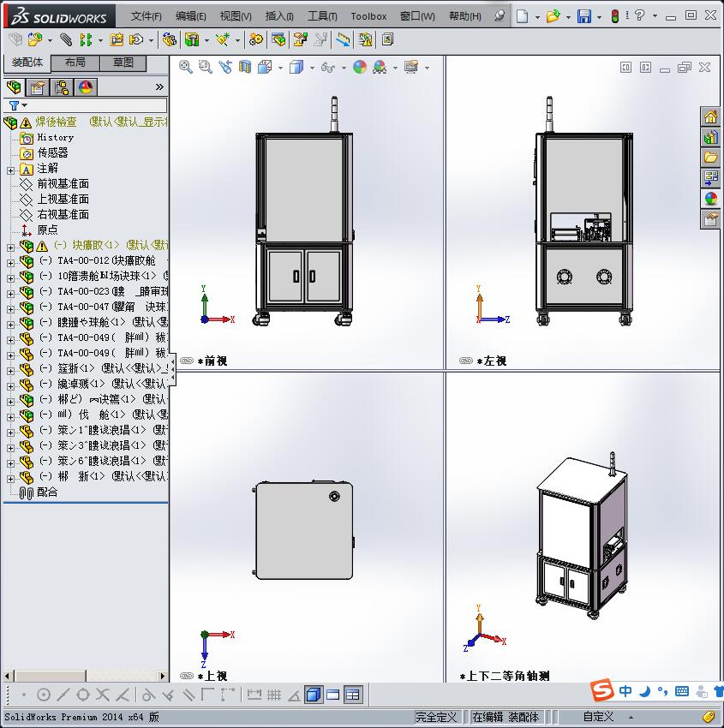Open the Custom Properties task pane icon

(x=710, y=219)
